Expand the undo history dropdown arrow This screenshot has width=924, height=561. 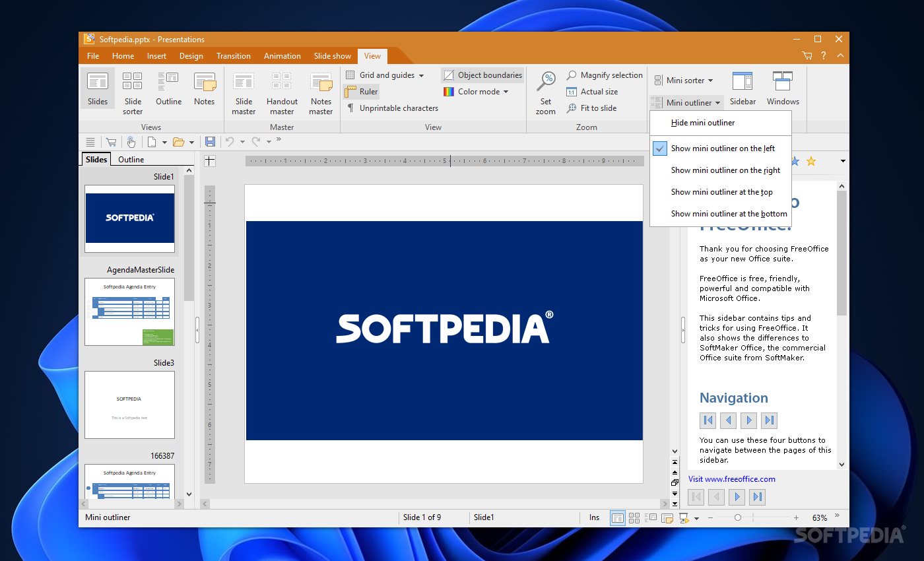tap(242, 143)
